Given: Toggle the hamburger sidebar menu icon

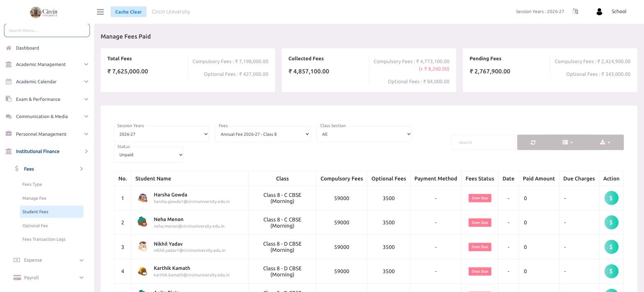Looking at the screenshot, I should click(100, 12).
